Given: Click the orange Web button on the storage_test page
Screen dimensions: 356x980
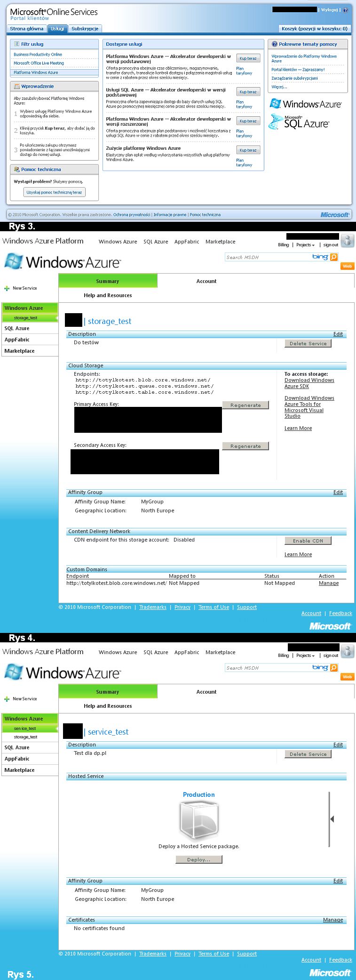Looking at the screenshot, I should [348, 266].
